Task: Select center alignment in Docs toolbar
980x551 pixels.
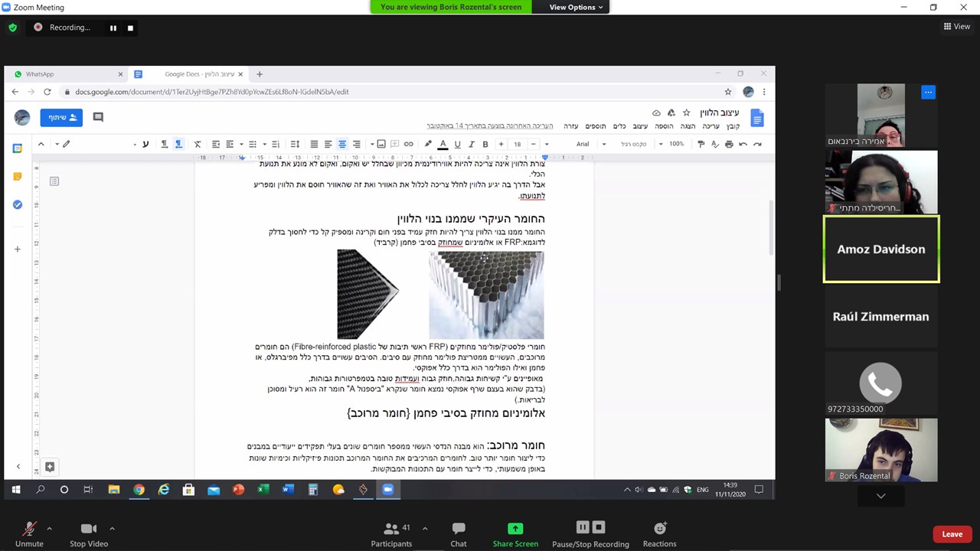Action: [342, 144]
